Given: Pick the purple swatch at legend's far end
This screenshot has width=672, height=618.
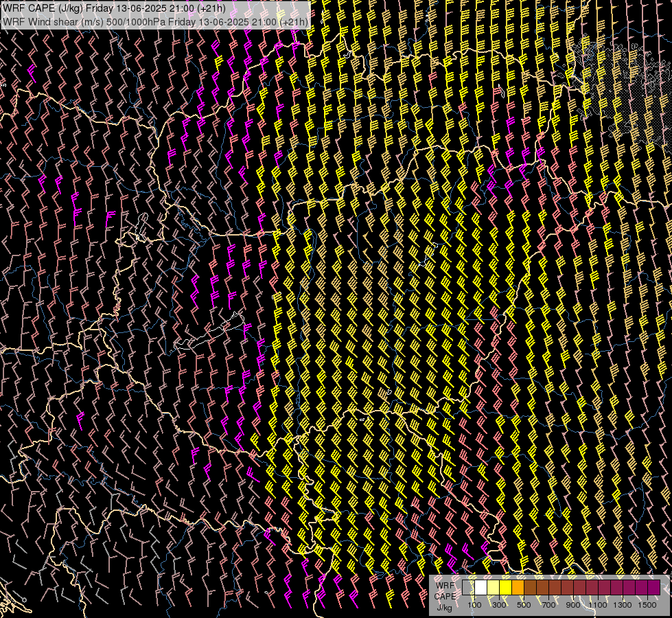Looking at the screenshot, I should [654, 588].
